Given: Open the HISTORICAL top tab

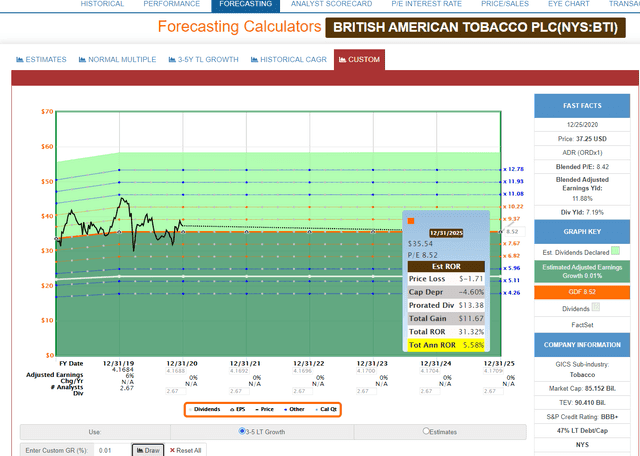Looking at the screenshot, I should 102,4.
